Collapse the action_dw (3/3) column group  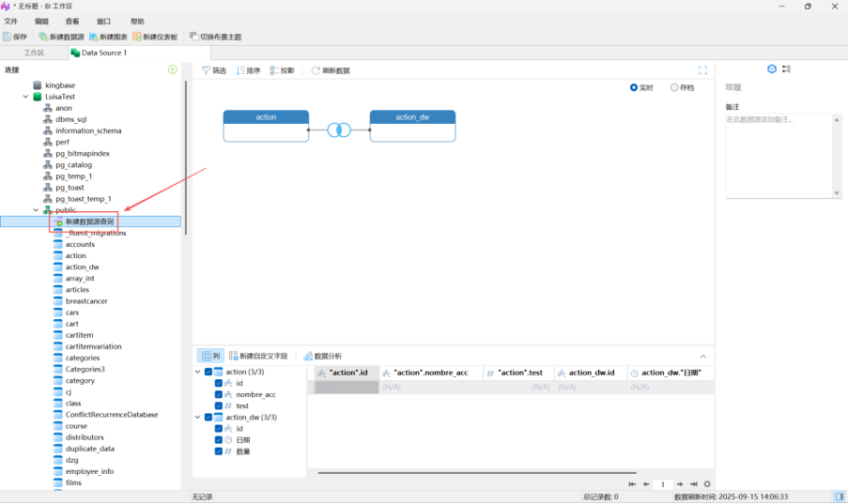click(198, 418)
